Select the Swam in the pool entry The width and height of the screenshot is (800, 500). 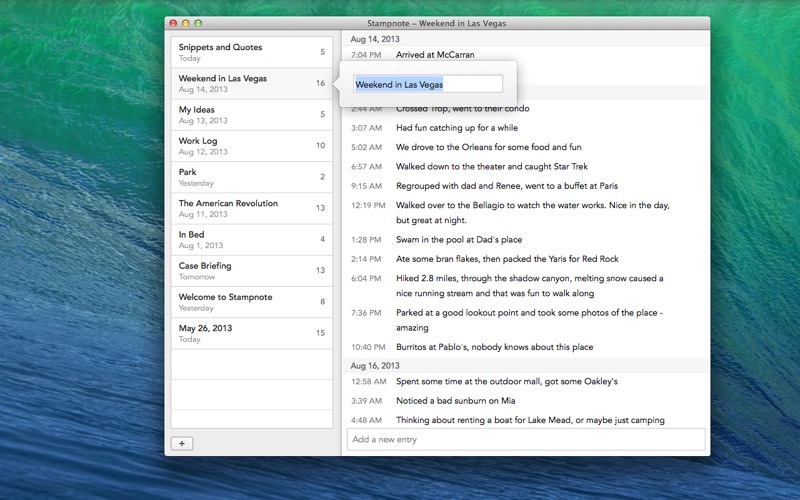(459, 239)
